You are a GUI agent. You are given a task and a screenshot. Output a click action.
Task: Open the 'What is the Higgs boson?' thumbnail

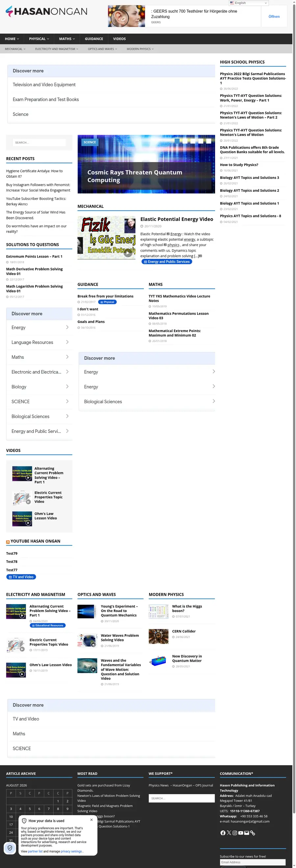click(159, 611)
